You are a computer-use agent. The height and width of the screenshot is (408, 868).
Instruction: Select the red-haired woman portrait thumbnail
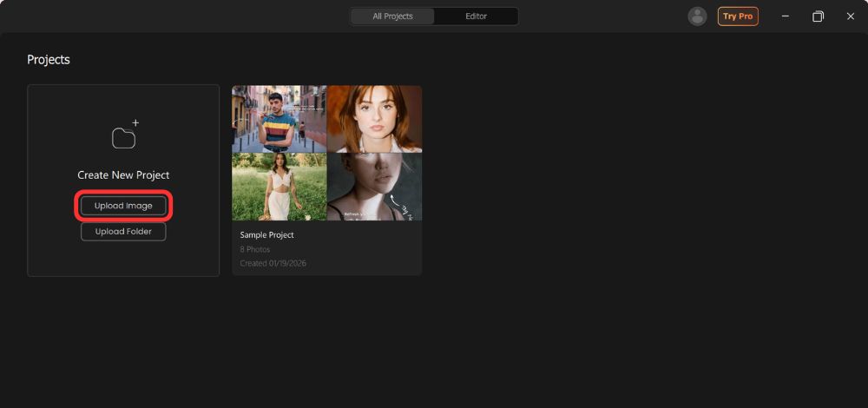pos(374,119)
